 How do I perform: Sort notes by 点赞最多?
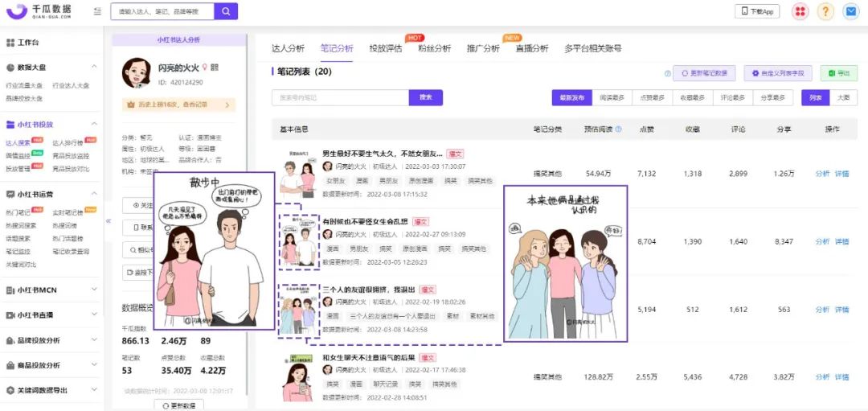point(652,97)
